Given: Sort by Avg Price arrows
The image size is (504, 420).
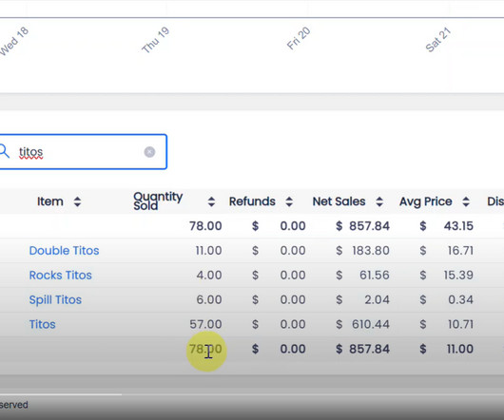Looking at the screenshot, I should (466, 201).
